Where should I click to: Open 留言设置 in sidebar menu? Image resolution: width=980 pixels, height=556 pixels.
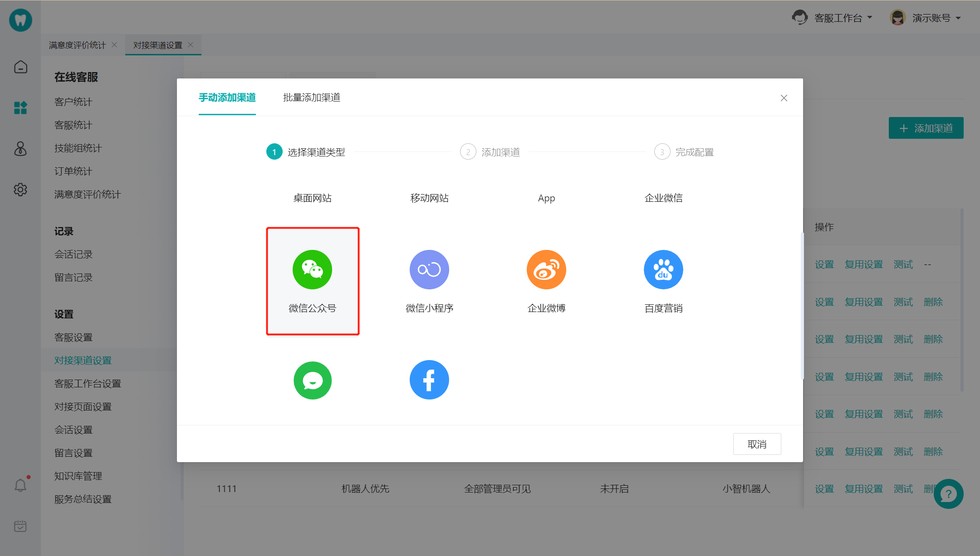click(x=73, y=453)
